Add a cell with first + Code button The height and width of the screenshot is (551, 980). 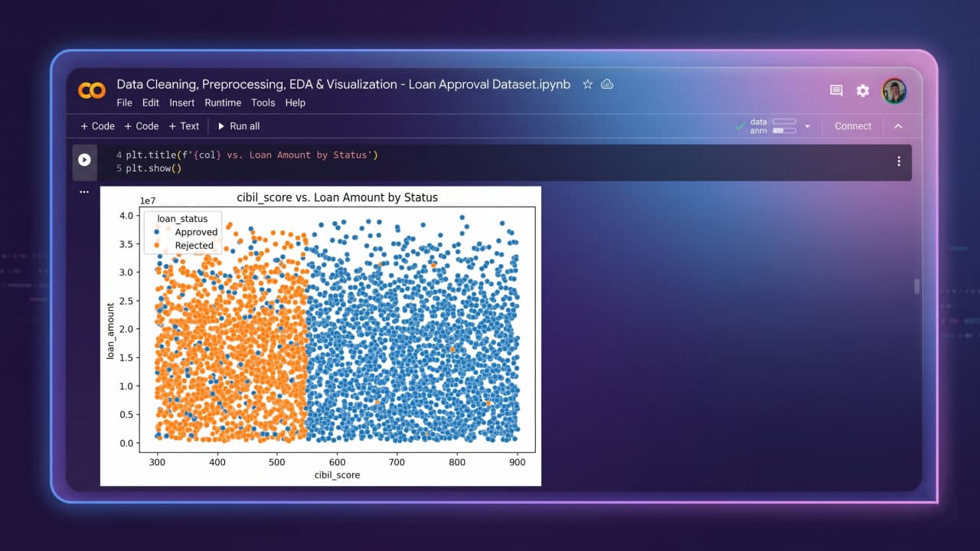97,126
